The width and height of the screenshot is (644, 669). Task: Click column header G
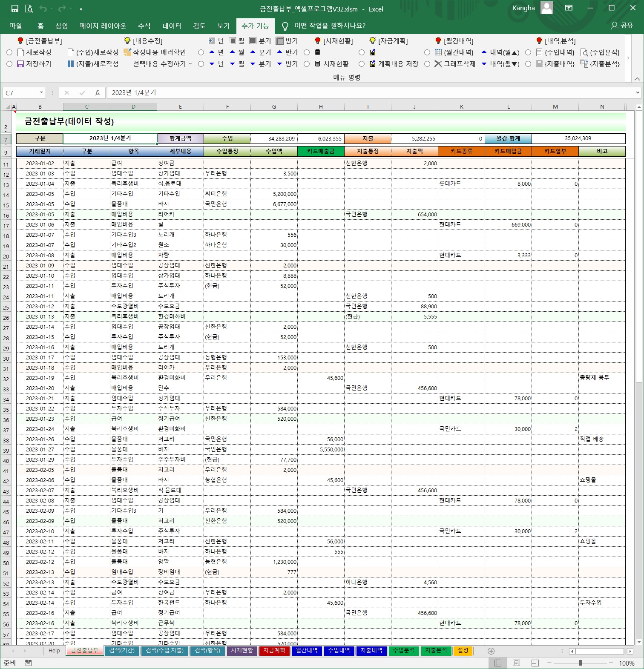pyautogui.click(x=274, y=107)
